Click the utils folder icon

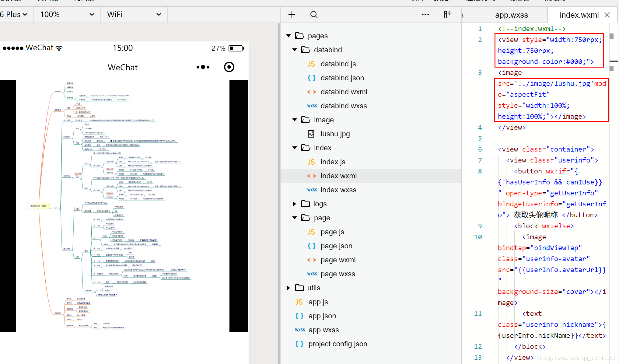299,288
